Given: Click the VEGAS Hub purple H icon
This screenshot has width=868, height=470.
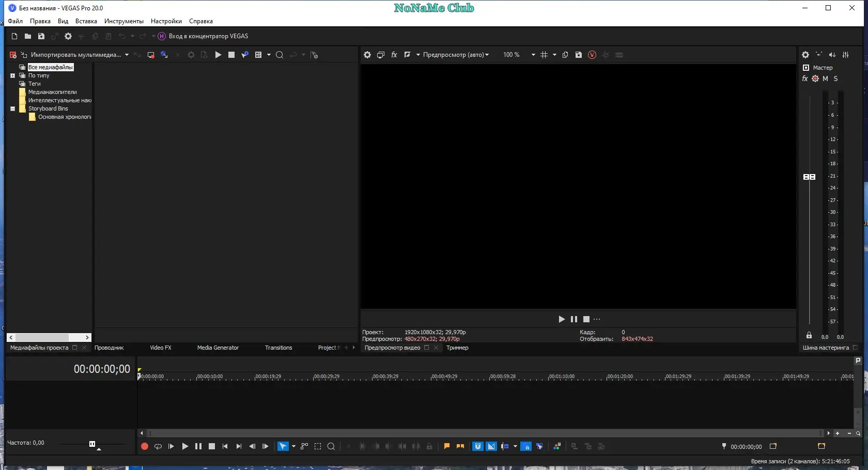Looking at the screenshot, I should point(162,36).
